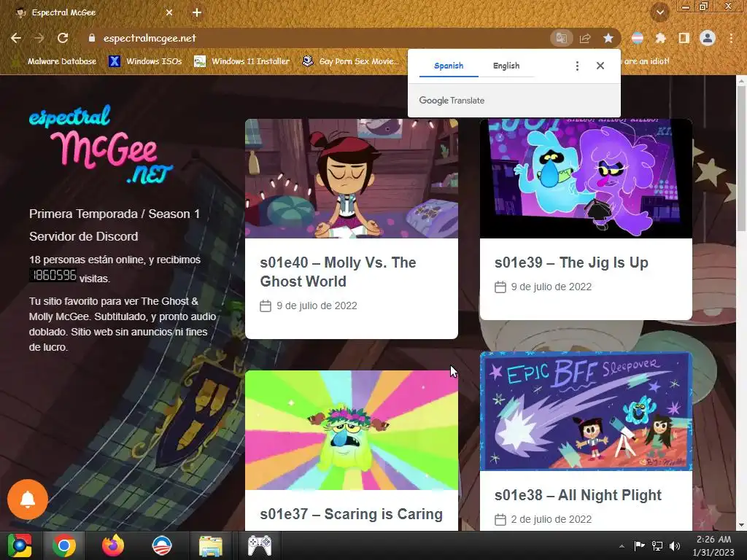
Task: Open the Chrome profile avatar
Action: coord(708,38)
